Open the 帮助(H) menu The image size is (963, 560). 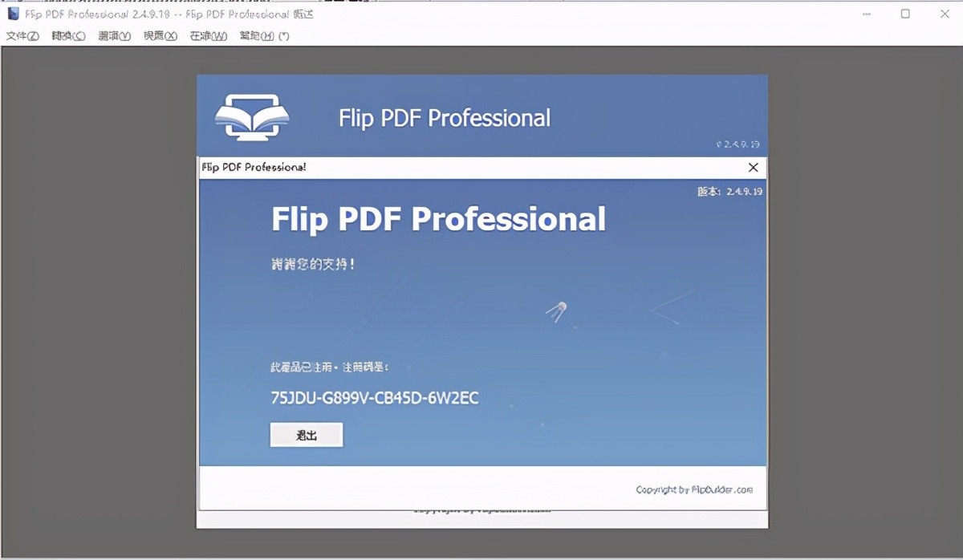click(x=255, y=36)
